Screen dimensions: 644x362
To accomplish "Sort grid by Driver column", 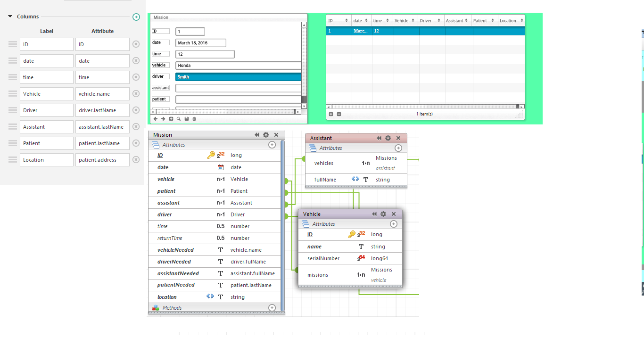I will click(431, 20).
